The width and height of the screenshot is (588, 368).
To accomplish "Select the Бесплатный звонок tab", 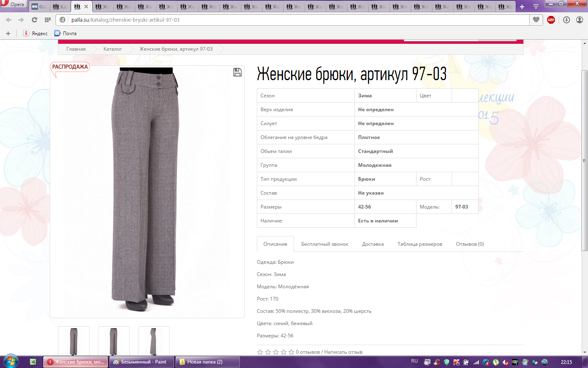I will point(324,244).
